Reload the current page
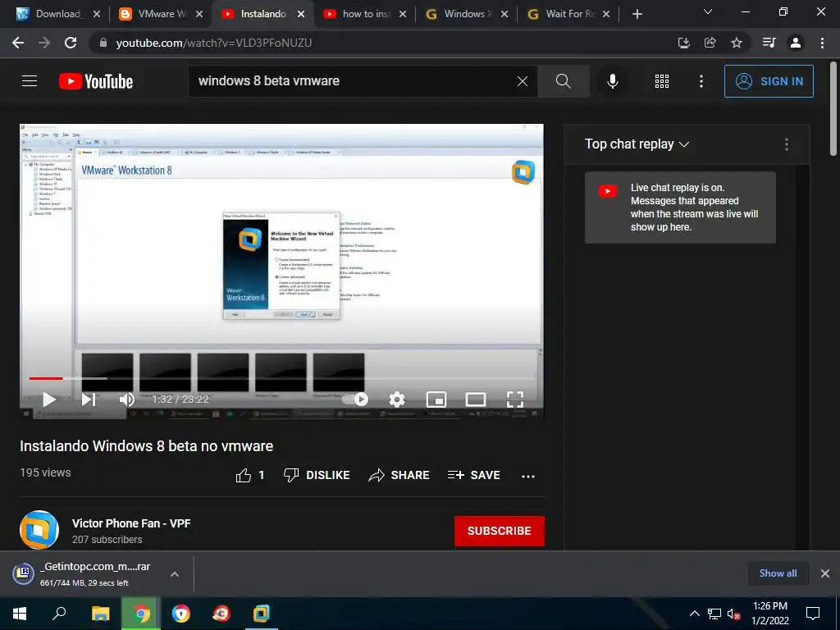840x630 pixels. [71, 43]
